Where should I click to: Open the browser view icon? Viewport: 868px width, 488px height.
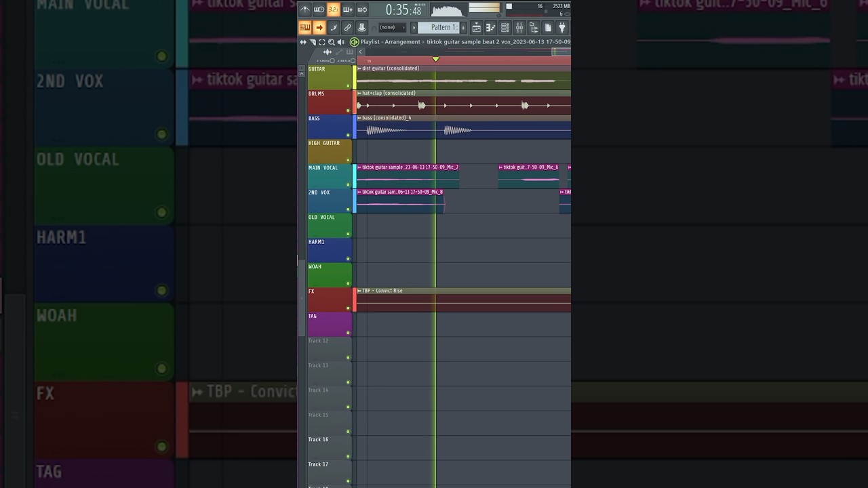coord(534,27)
